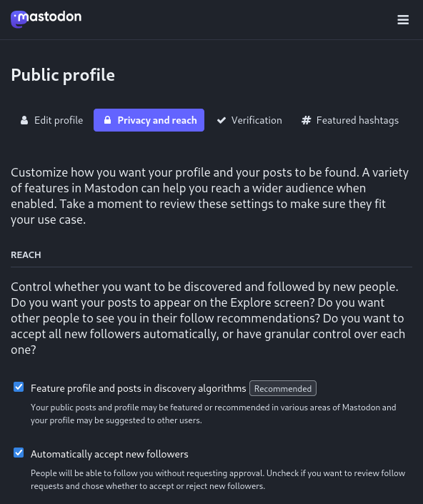Disable the Automatically accept new followers checkbox
The height and width of the screenshot is (504, 423).
19,453
